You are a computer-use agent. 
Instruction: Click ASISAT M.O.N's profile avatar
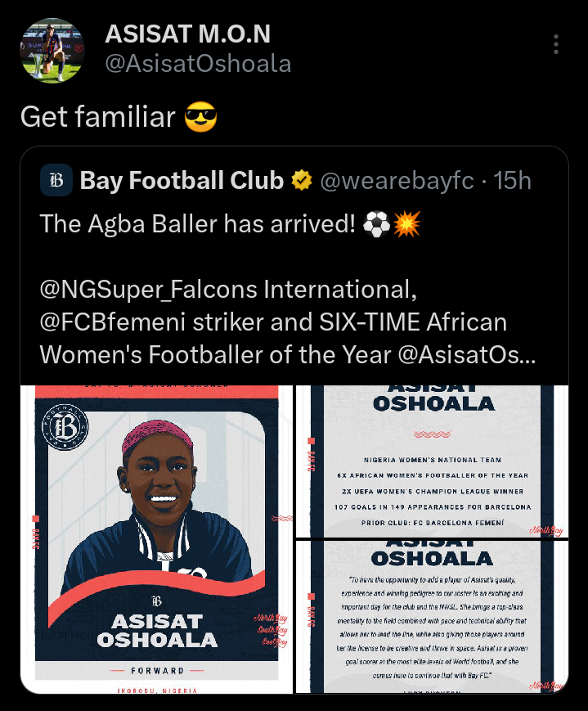[x=51, y=51]
